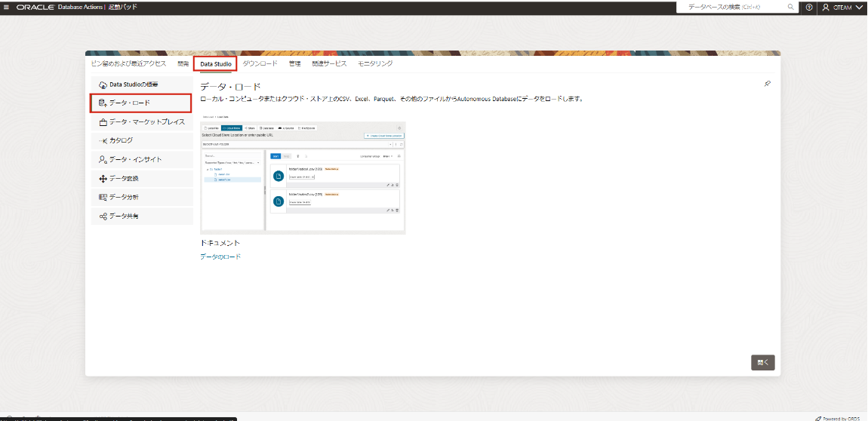Switch to the 管理 tab
868x421 pixels.
click(x=294, y=63)
